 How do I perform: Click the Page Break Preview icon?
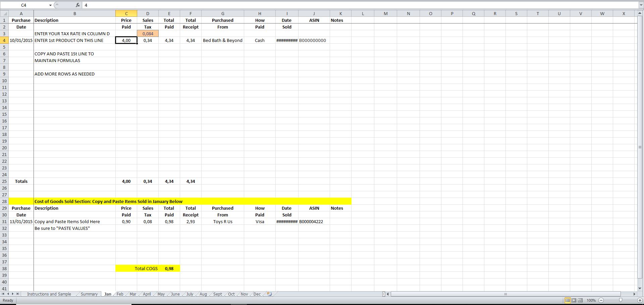[580, 300]
